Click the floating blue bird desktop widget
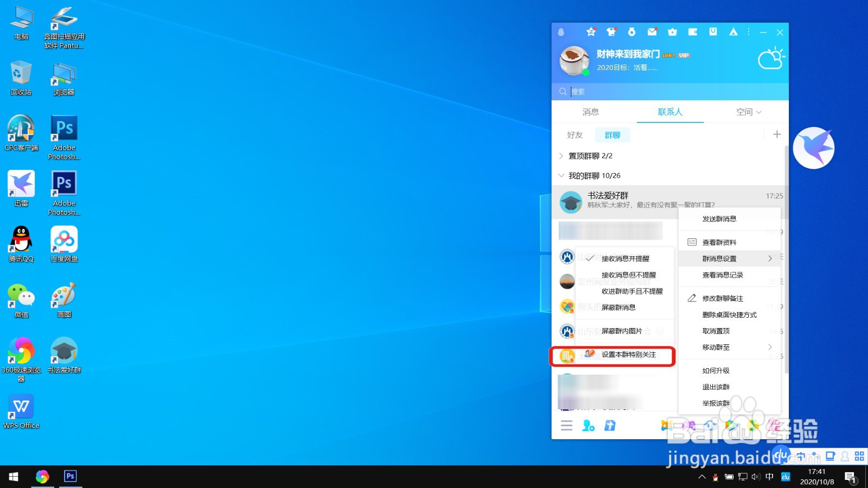Image resolution: width=868 pixels, height=488 pixels. (814, 148)
